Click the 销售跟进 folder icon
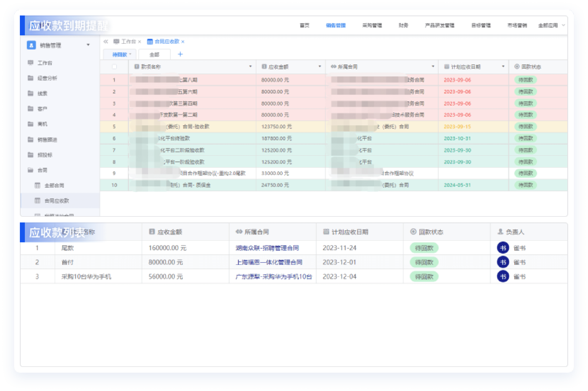Image resolution: width=588 pixels, height=391 pixels. pyautogui.click(x=30, y=139)
